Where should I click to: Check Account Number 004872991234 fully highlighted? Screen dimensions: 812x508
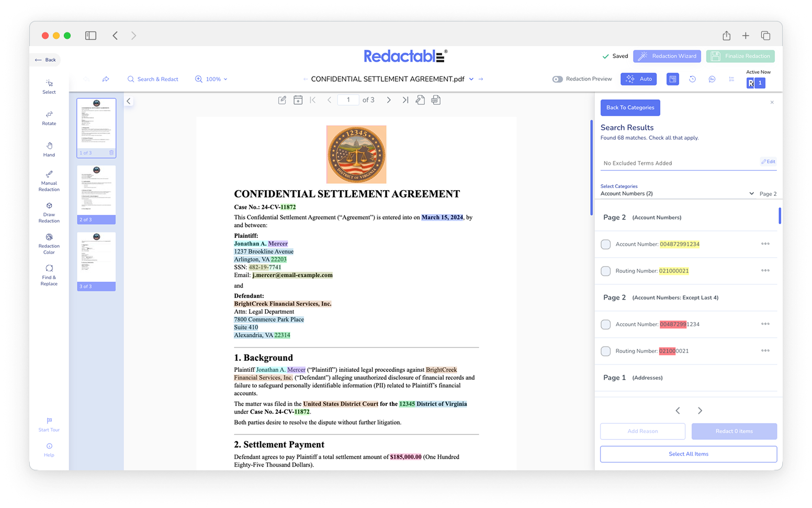606,245
